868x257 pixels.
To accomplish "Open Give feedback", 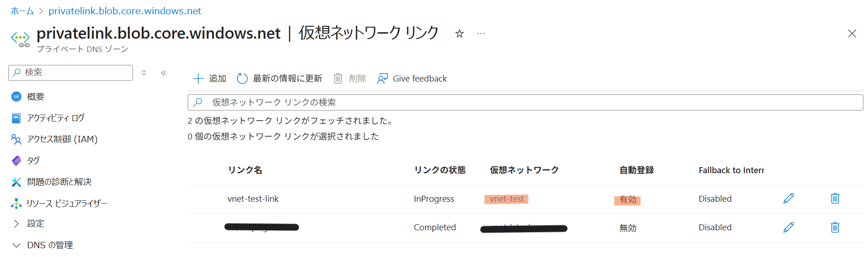I will 412,79.
